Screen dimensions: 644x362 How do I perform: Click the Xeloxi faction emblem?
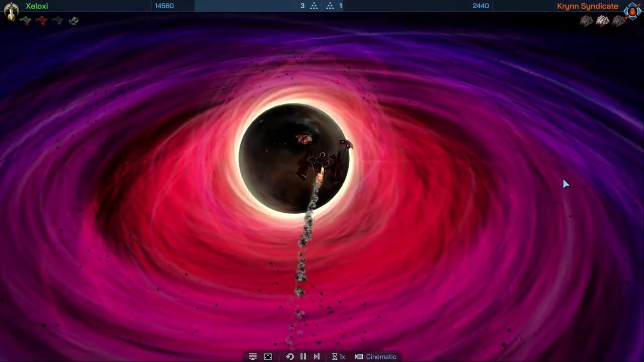tap(11, 11)
